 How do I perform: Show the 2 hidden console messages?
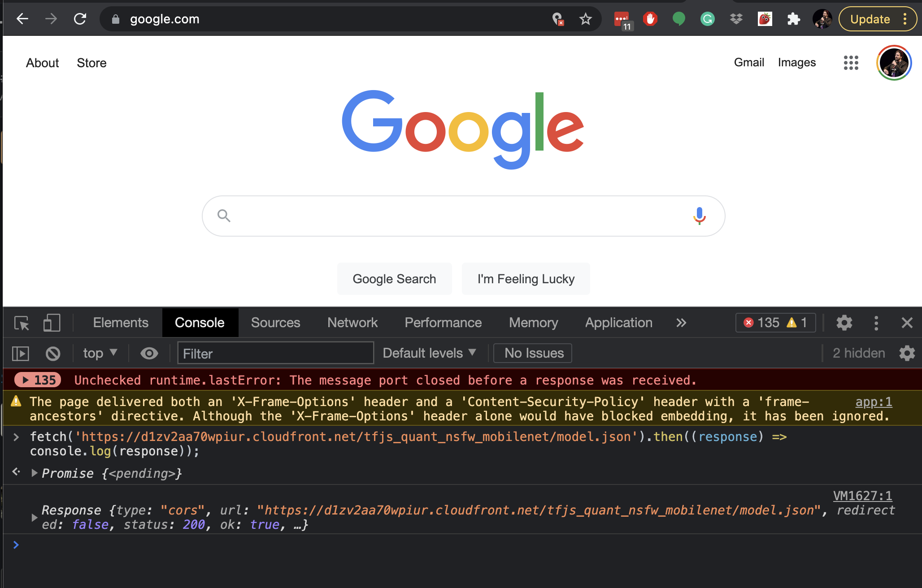click(x=858, y=353)
